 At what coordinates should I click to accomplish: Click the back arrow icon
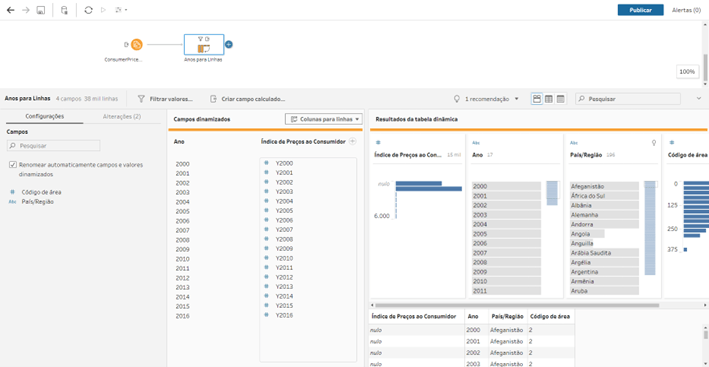(11, 10)
